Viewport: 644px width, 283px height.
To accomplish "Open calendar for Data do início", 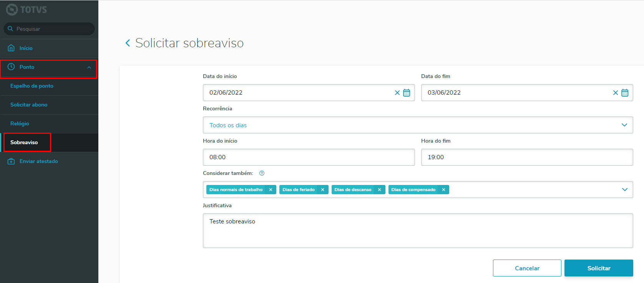I will 407,93.
